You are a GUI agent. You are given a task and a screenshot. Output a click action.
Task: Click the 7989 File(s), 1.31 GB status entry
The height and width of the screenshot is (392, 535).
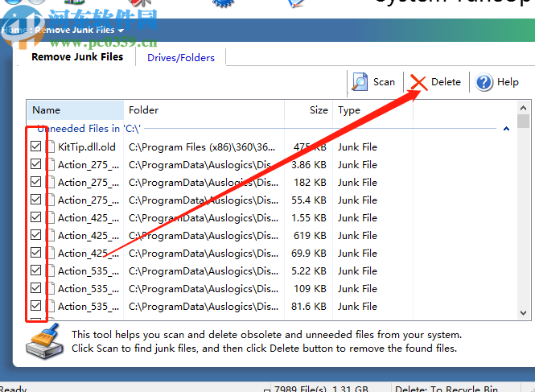click(x=321, y=389)
